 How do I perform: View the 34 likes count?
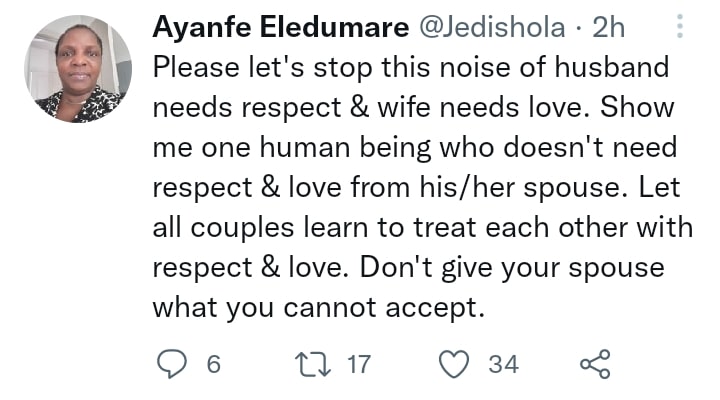(x=503, y=365)
